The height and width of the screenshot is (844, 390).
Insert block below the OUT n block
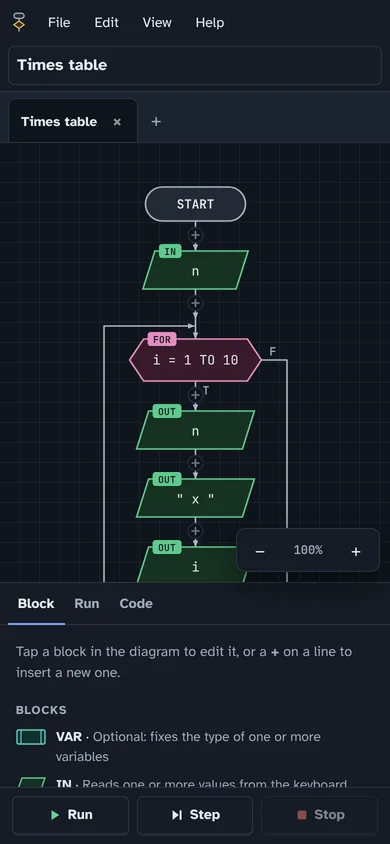[195, 463]
